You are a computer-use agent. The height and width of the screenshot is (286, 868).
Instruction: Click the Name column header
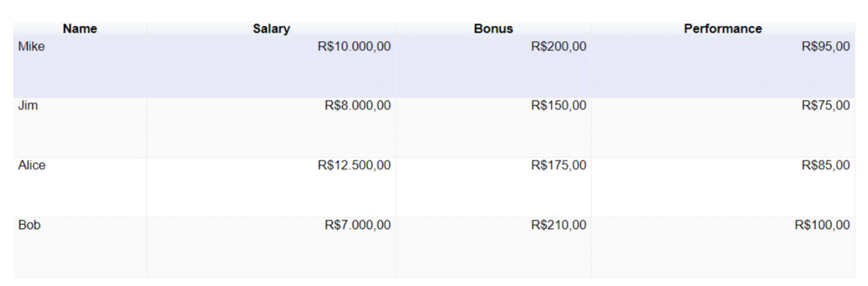tap(80, 29)
